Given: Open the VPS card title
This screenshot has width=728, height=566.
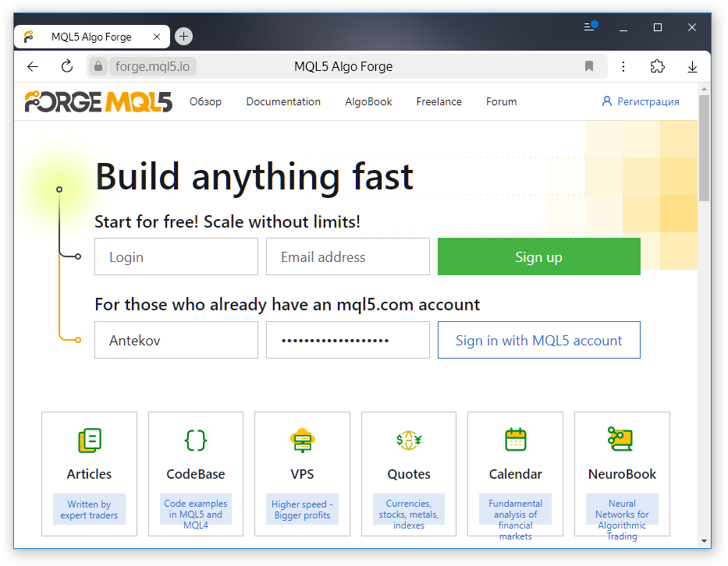Looking at the screenshot, I should (x=302, y=474).
